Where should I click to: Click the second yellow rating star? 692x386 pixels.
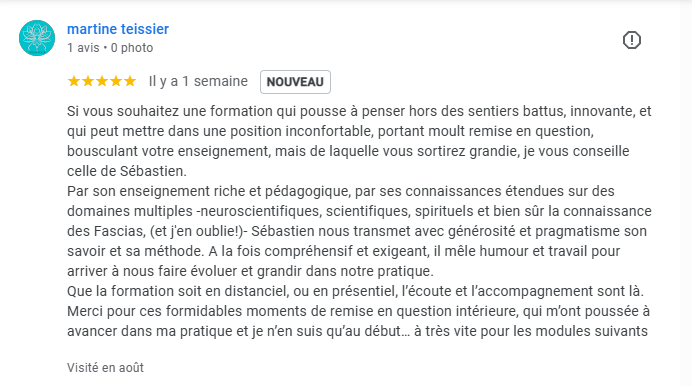coord(88,81)
